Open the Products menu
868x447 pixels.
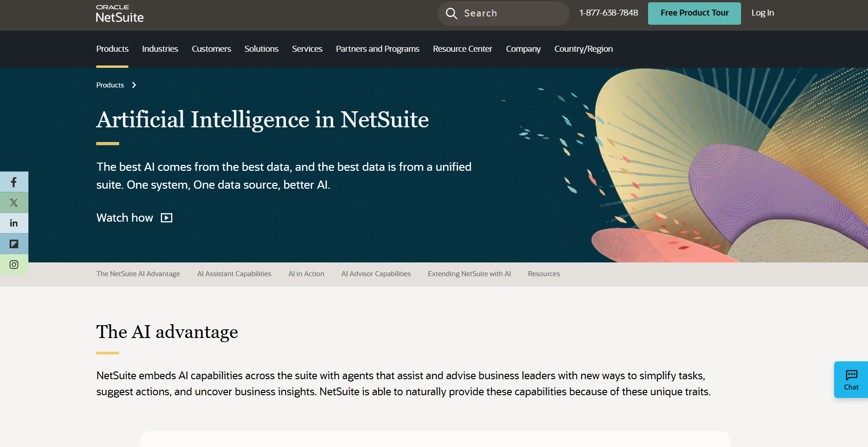pos(112,49)
